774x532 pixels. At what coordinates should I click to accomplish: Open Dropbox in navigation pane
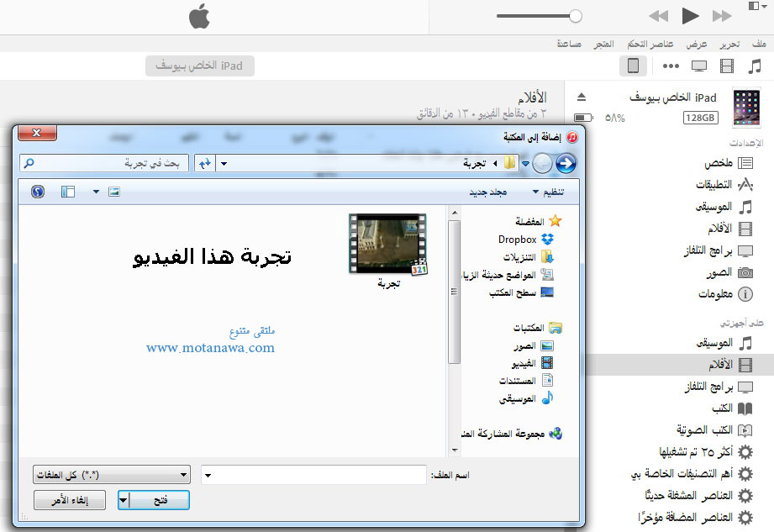(526, 240)
